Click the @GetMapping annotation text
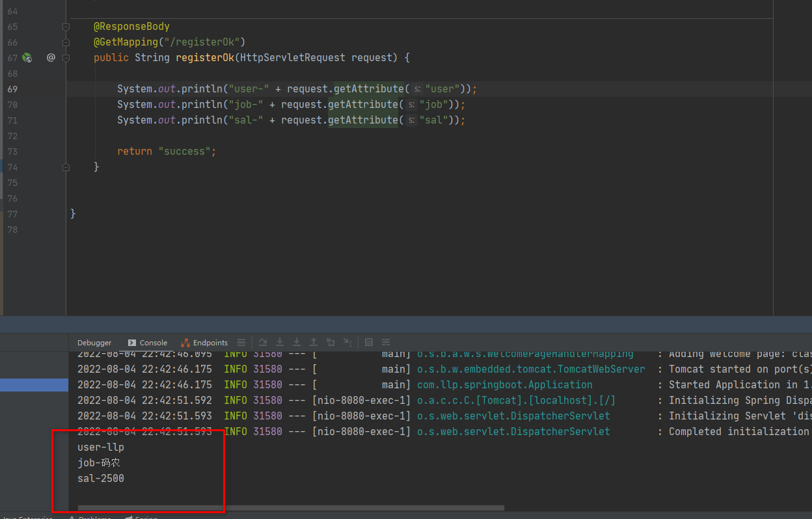812x519 pixels. [126, 42]
